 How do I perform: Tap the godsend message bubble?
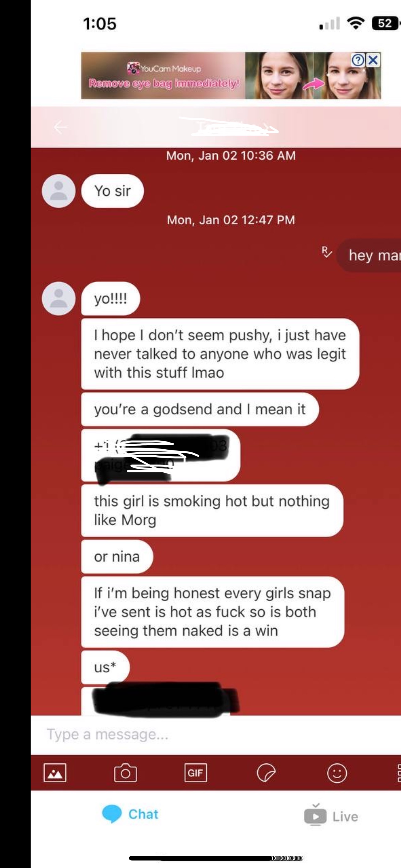point(200,409)
